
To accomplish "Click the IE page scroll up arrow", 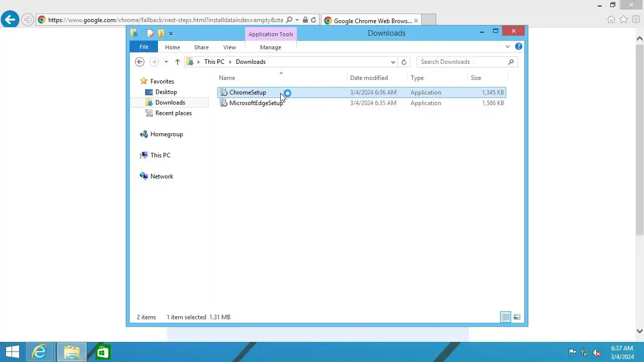I will pyautogui.click(x=640, y=39).
